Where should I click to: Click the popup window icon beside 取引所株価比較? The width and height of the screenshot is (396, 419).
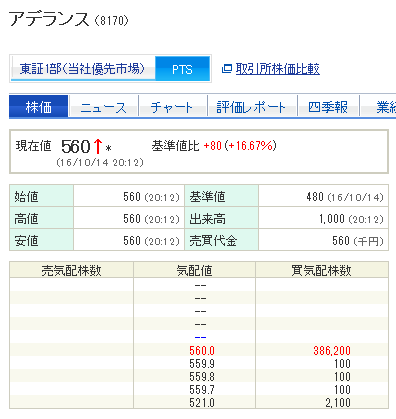coord(227,69)
